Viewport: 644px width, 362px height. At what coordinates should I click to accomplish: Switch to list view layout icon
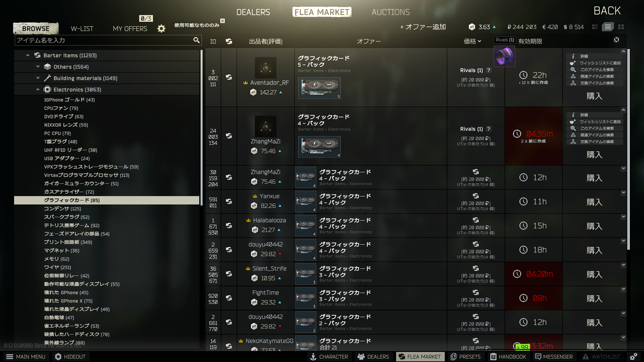[x=608, y=27]
